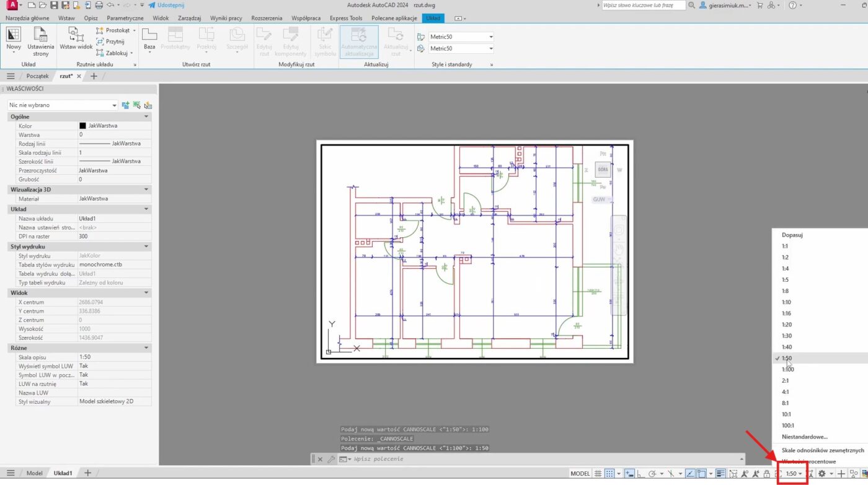Collapse the Ogólne properties section
This screenshot has height=485, width=868.
coord(146,116)
